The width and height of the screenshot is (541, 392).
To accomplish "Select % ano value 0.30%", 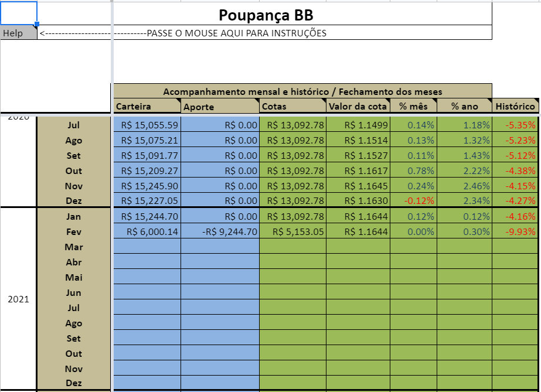I will point(464,231).
